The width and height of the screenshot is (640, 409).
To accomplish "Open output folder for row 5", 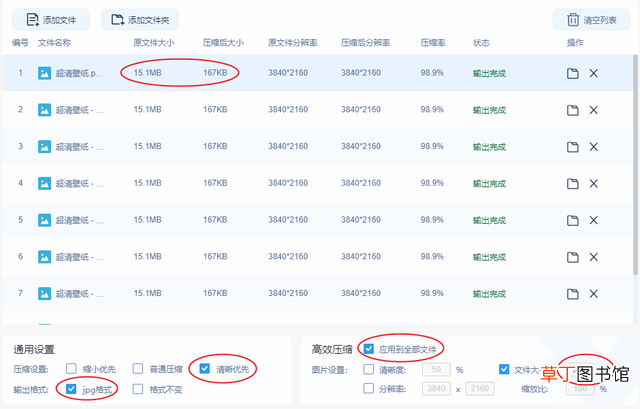I will pos(573,220).
